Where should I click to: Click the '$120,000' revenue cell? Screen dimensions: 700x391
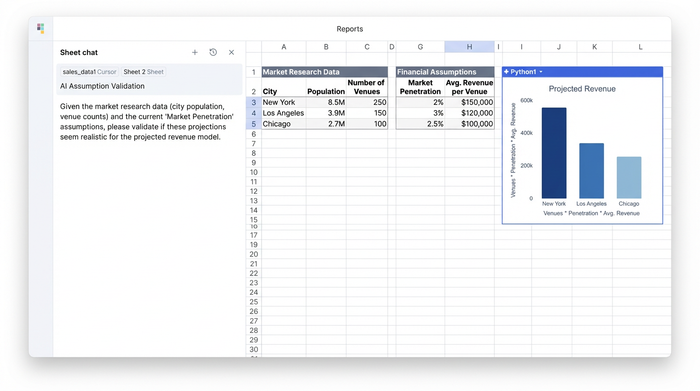(x=469, y=113)
